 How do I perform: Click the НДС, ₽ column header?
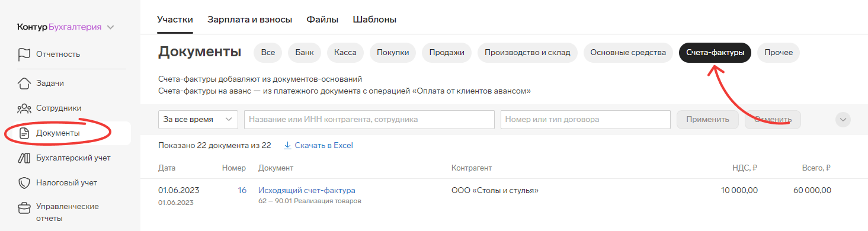coord(745,168)
